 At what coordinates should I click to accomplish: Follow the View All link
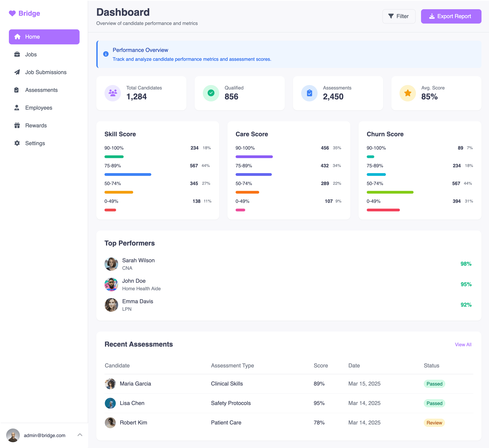pyautogui.click(x=463, y=344)
